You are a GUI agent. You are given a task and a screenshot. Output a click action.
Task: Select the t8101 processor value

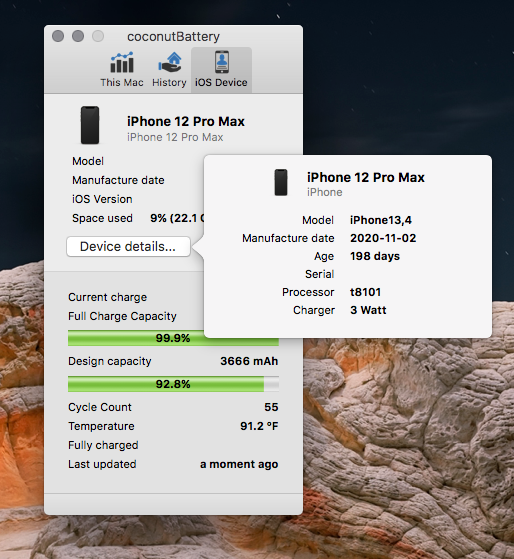click(365, 292)
